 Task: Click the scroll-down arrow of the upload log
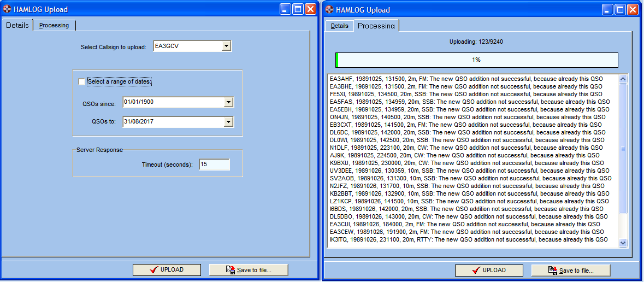tap(623, 243)
